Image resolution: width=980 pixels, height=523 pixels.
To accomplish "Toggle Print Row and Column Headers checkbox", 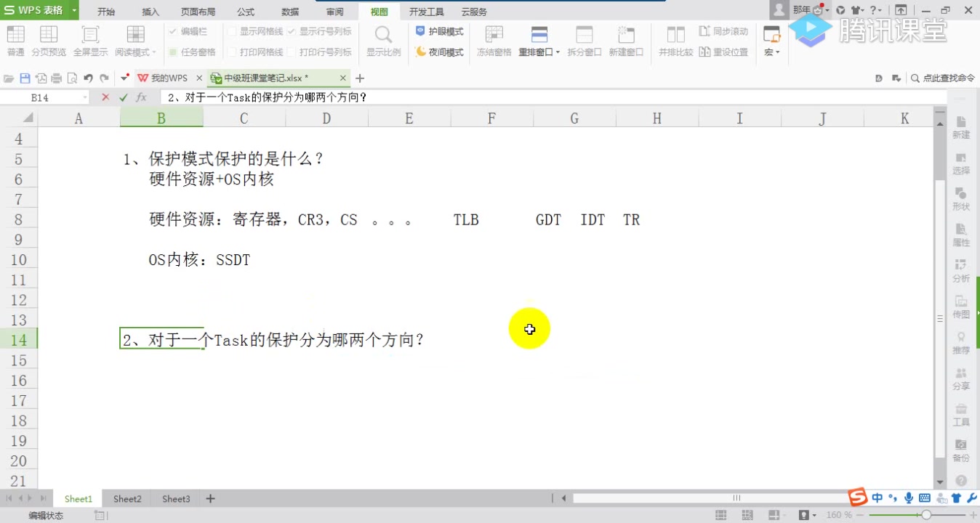I will (292, 52).
